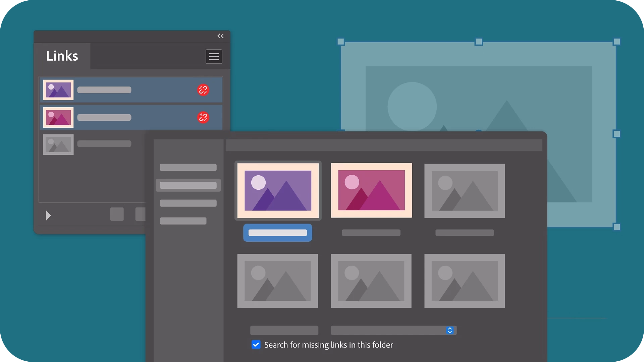Click first square button in Links panel footer
This screenshot has height=362, width=644.
coord(117,214)
